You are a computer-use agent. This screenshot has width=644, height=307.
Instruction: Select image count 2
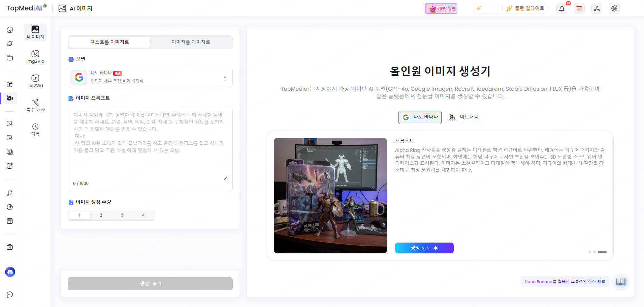tap(101, 215)
